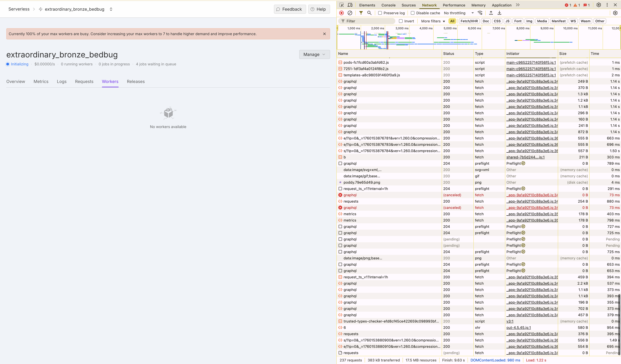Open network conditions wifi icon
This screenshot has width=621, height=364.
click(x=480, y=13)
